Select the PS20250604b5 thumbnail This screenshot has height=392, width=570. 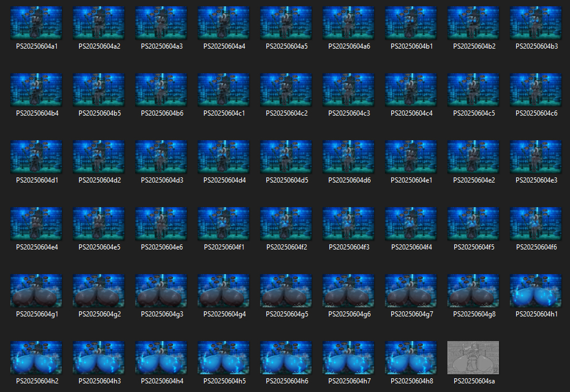click(99, 90)
